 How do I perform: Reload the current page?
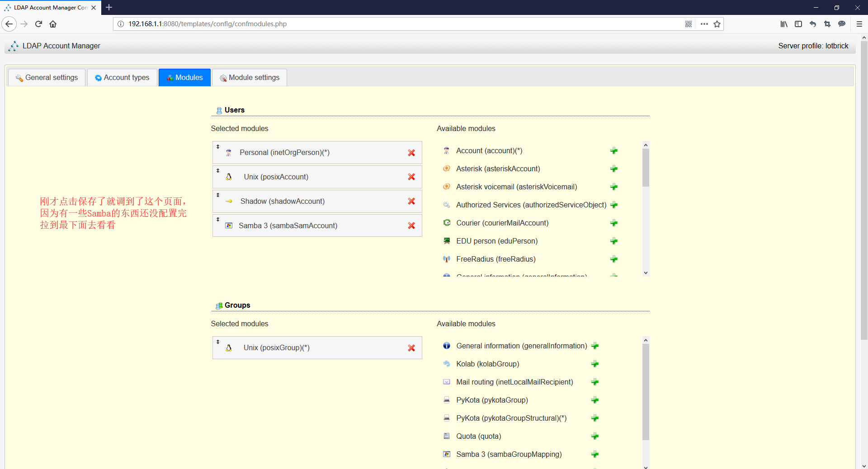pos(38,24)
